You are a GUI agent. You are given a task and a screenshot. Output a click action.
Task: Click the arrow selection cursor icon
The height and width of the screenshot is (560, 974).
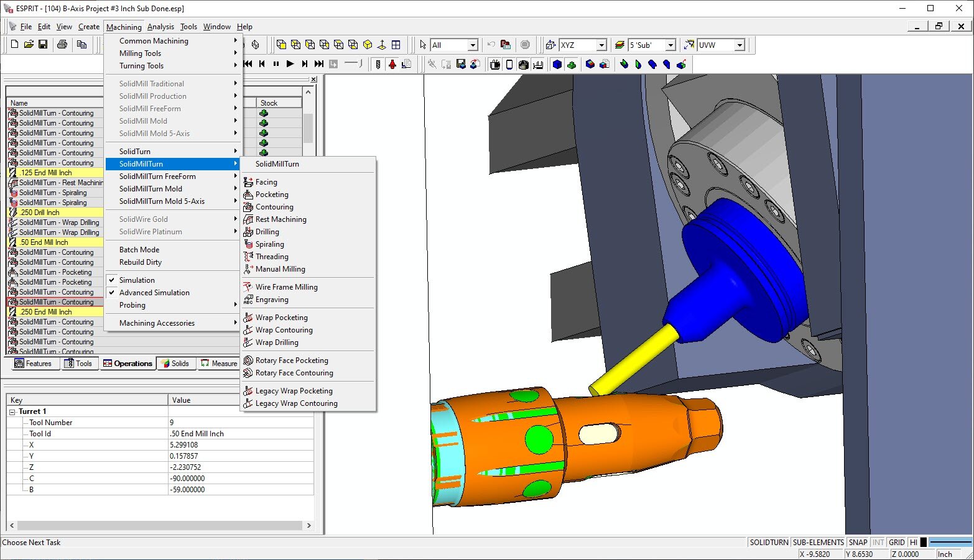(423, 45)
